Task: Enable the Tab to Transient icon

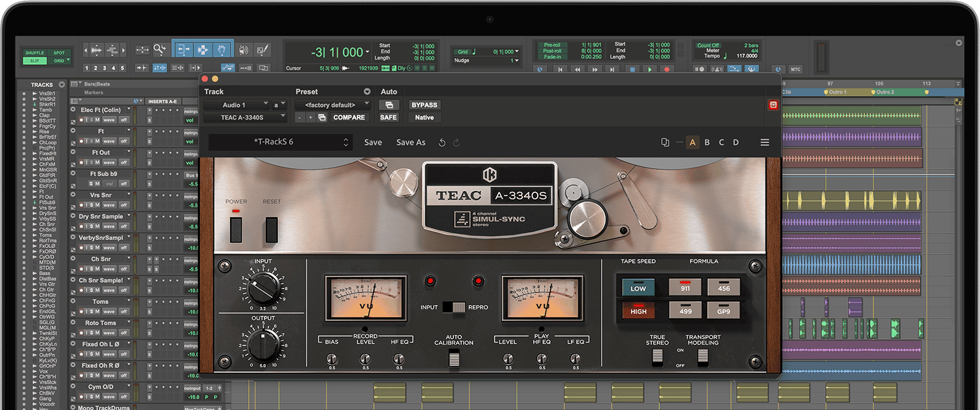Action: pyautogui.click(x=142, y=67)
